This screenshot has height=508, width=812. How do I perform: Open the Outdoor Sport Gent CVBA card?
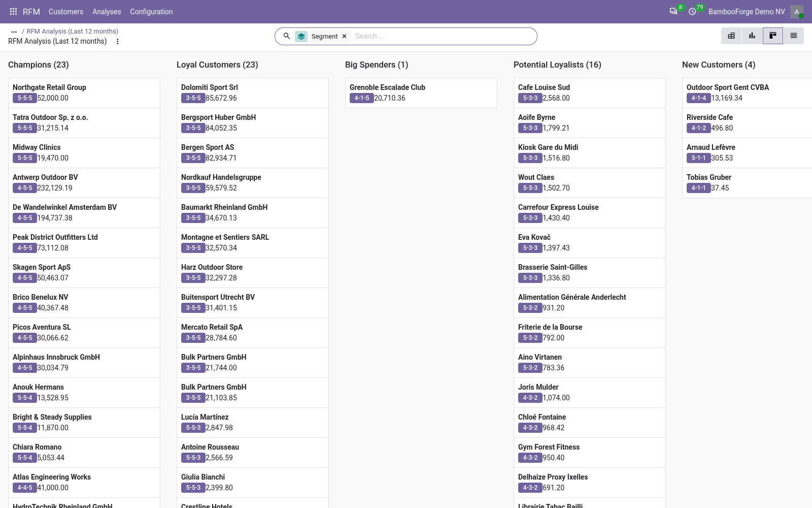coord(747,93)
